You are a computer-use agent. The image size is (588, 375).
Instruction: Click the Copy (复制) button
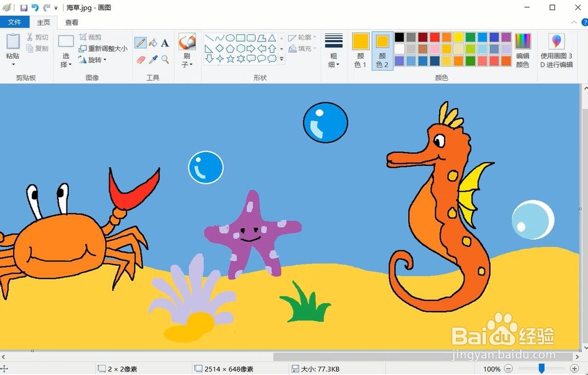pyautogui.click(x=38, y=48)
